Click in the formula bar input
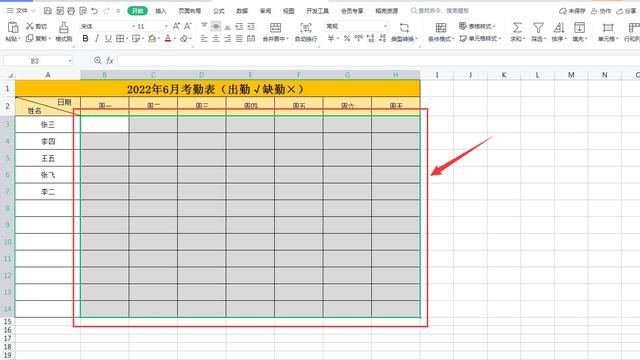 (x=378, y=61)
